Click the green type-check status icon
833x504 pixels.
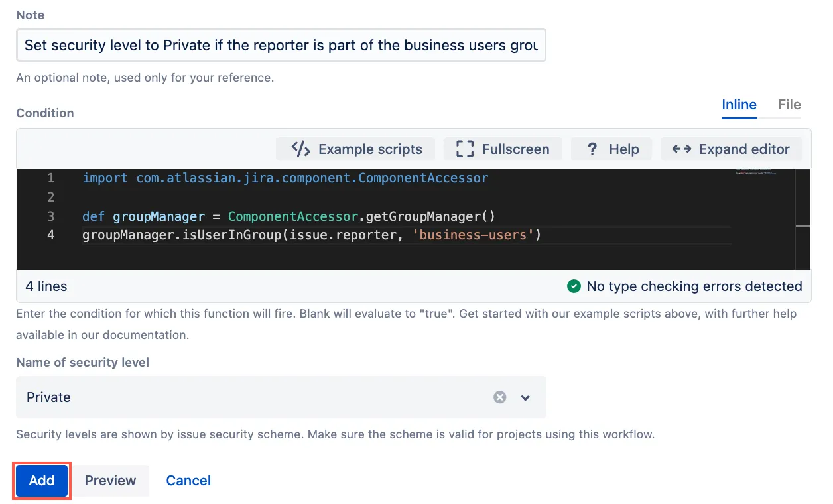click(x=574, y=286)
